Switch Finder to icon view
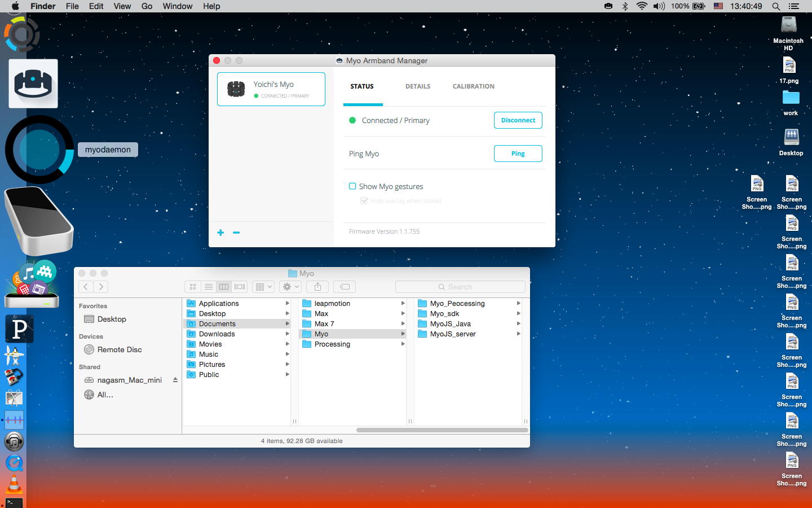812x508 pixels. (x=193, y=287)
